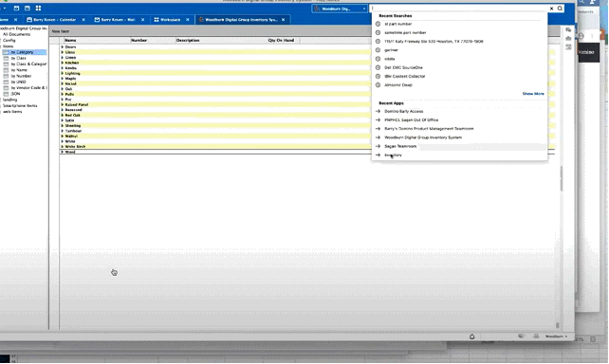609x364 pixels.
Task: Select recent search 'IBM Content Collector'
Action: pos(405,76)
